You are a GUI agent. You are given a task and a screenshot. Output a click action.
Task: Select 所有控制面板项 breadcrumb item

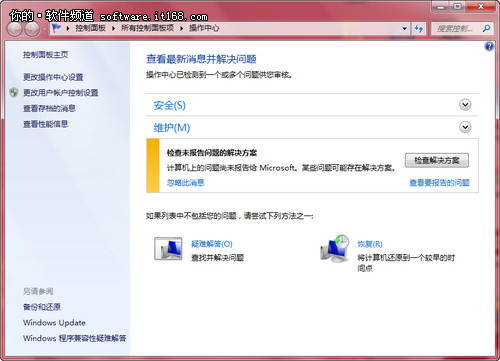[x=147, y=28]
